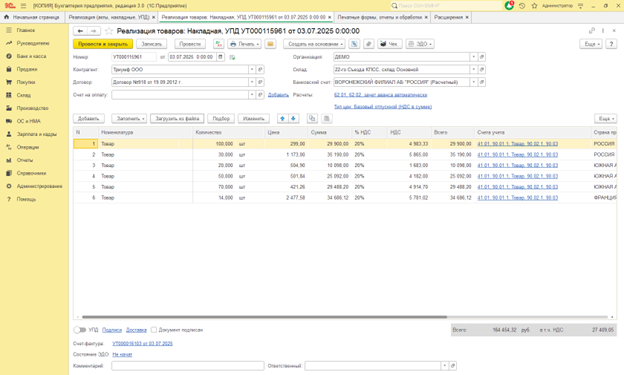Open help with question mark button
This screenshot has width=624, height=375.
click(611, 44)
